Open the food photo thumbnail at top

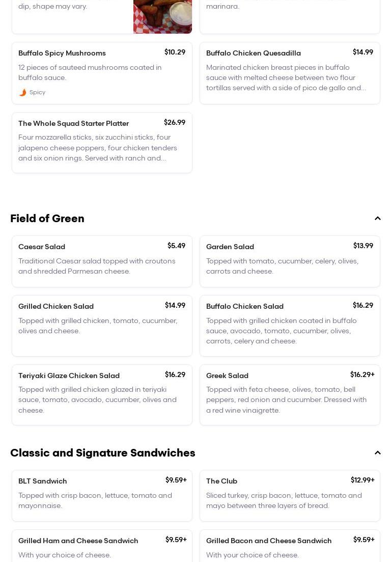coord(162,16)
